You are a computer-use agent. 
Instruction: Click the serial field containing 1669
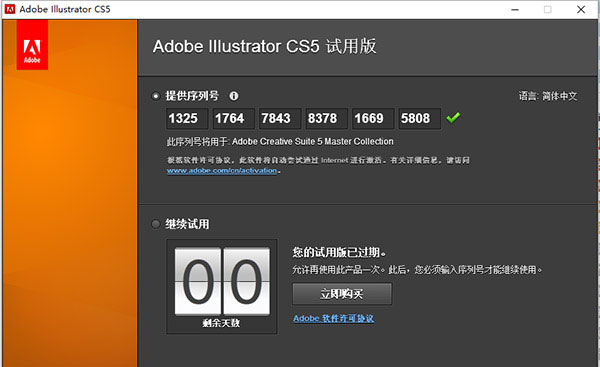[x=373, y=119]
